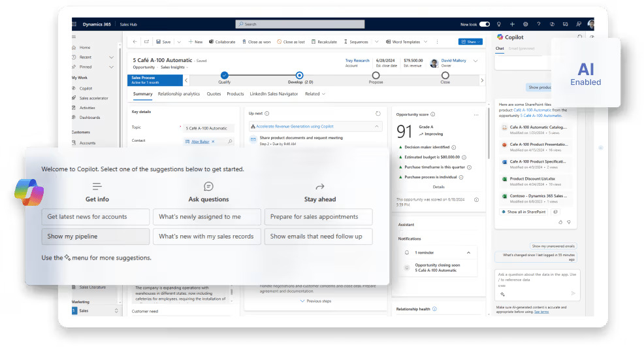
Task: Open Opportunity score more options
Action: (476, 115)
